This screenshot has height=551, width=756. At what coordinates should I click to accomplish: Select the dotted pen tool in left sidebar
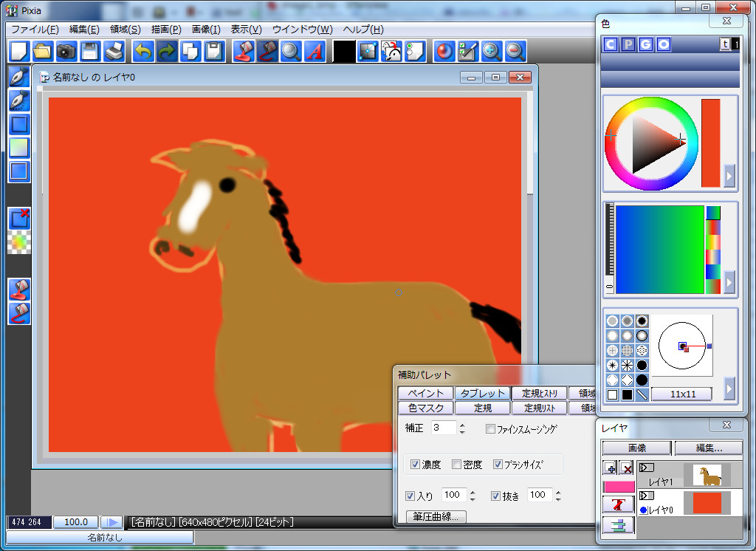(18, 101)
